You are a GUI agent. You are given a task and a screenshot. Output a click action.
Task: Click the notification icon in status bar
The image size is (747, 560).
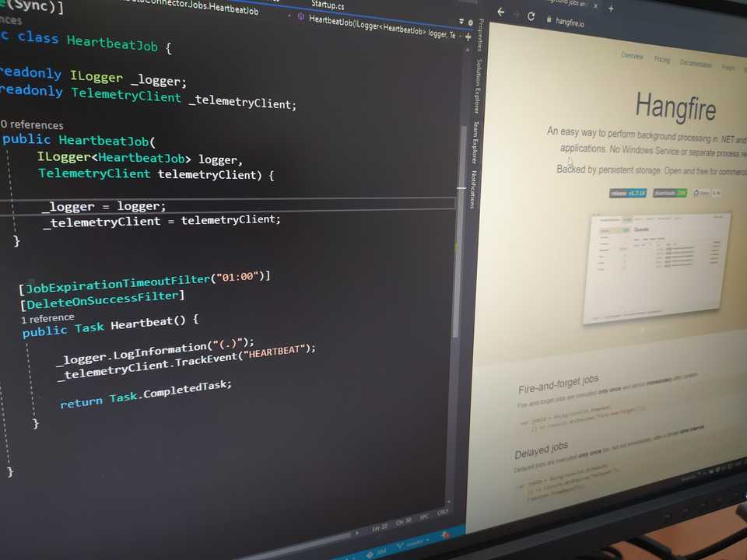coord(447,534)
